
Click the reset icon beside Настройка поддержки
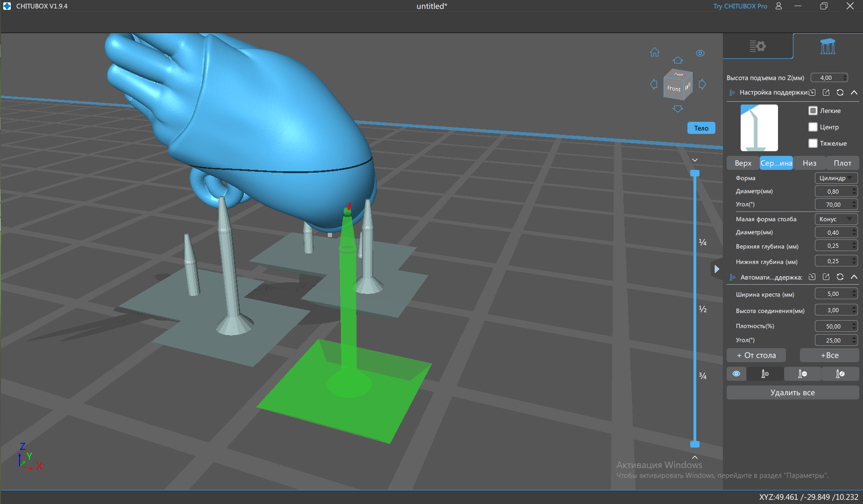(840, 92)
